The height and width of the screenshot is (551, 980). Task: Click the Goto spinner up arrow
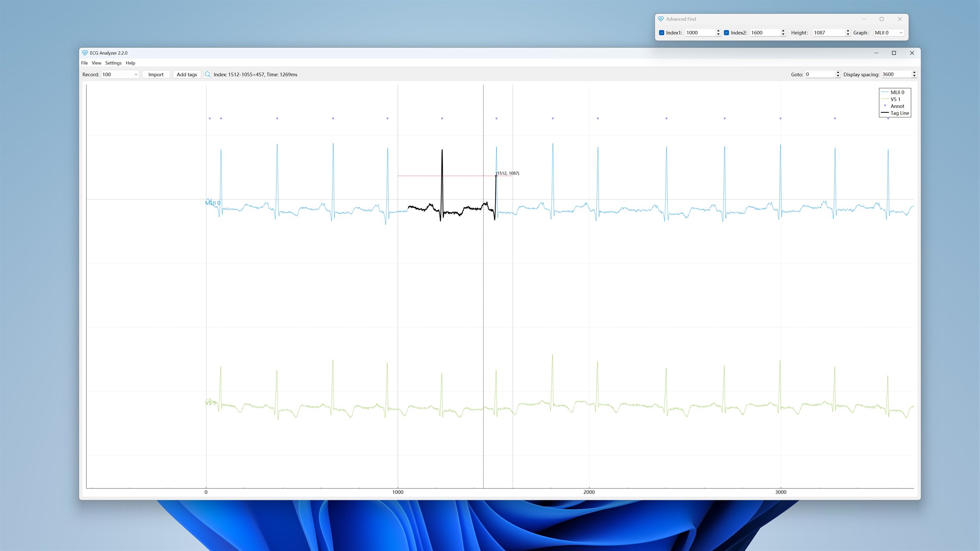[x=838, y=73]
